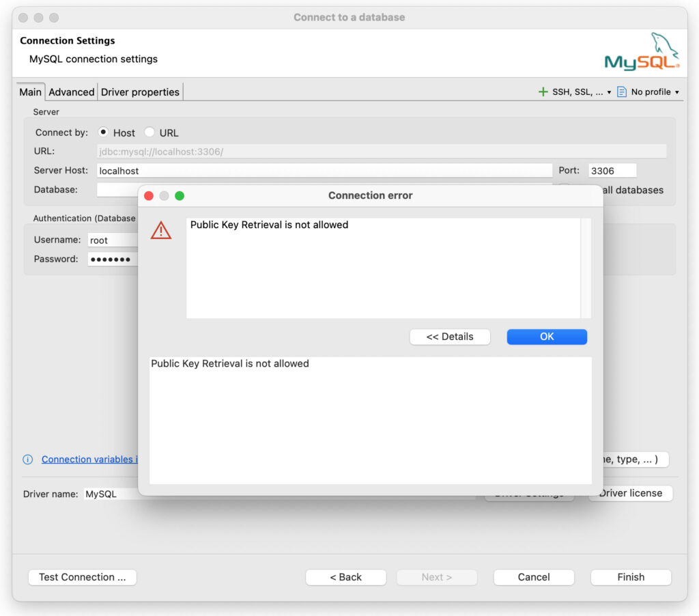This screenshot has height=616, width=699.
Task: Collapse error details with << Details button
Action: tap(450, 337)
